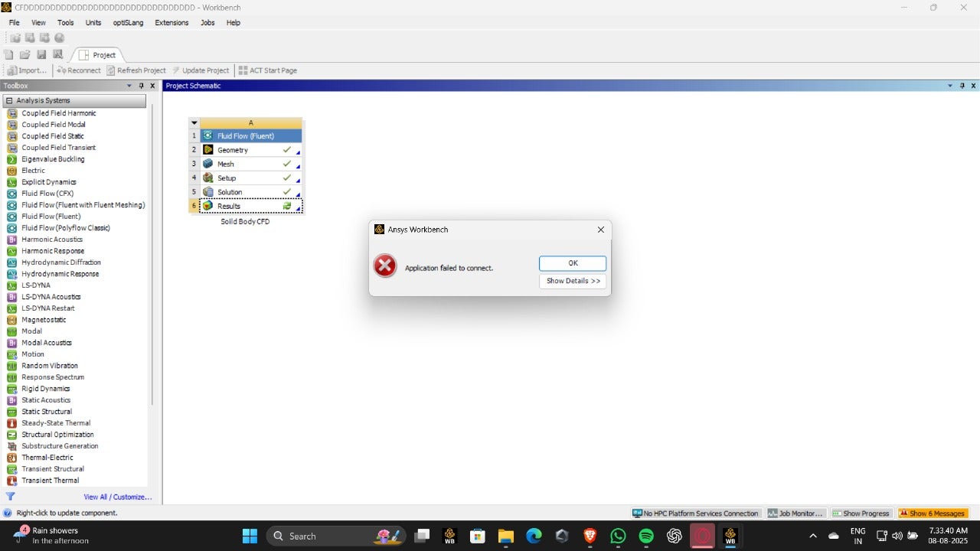
Task: Click the Open project folder icon
Action: click(25, 55)
